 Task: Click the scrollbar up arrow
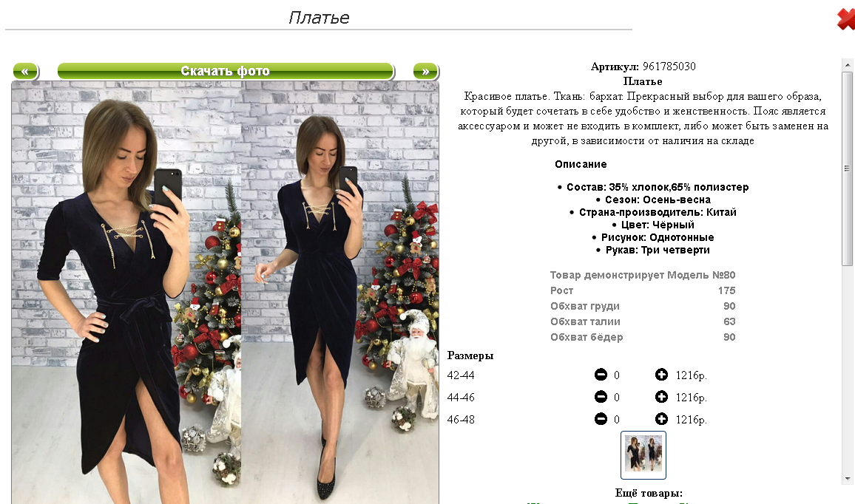tap(847, 65)
